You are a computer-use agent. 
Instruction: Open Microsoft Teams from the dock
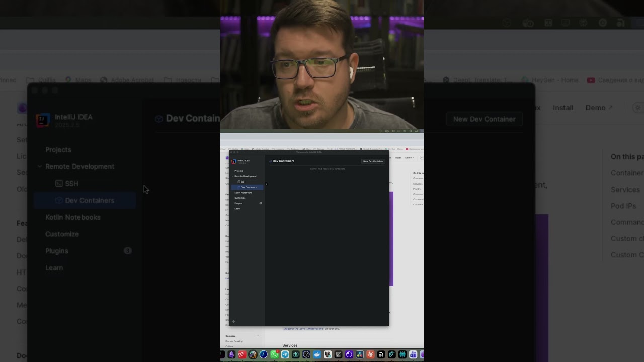pos(413,355)
